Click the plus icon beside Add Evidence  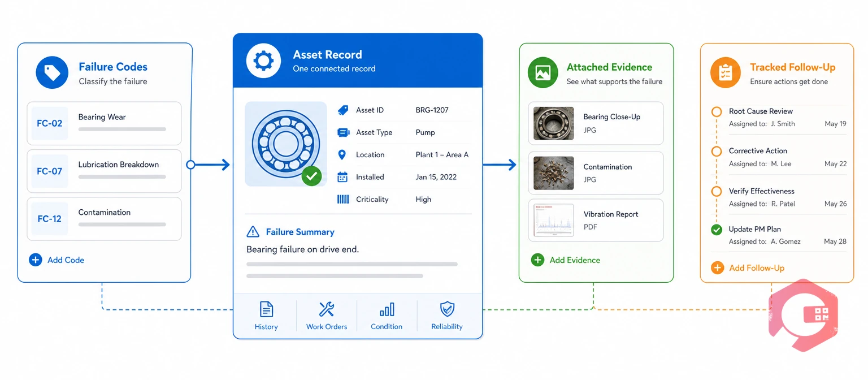click(x=537, y=260)
